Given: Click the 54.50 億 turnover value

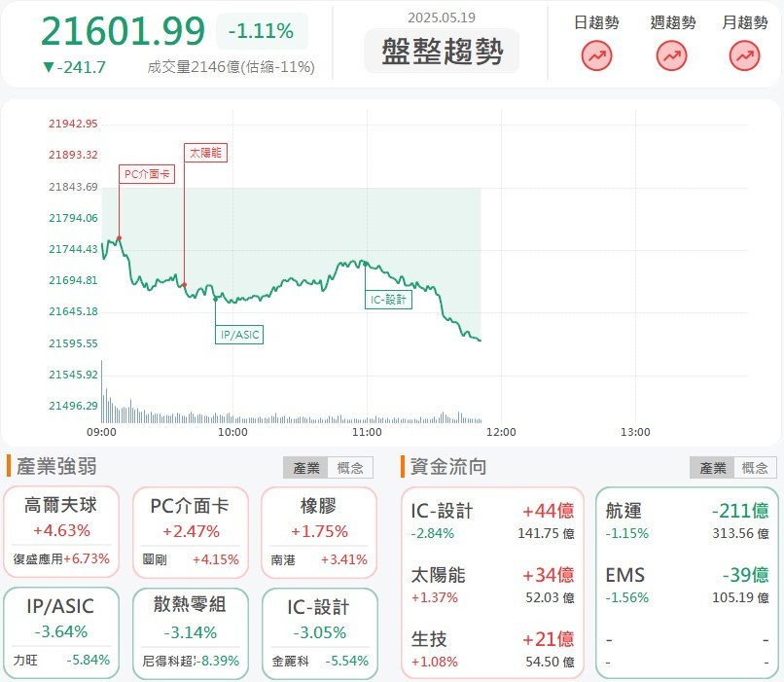Looking at the screenshot, I should (550, 662).
